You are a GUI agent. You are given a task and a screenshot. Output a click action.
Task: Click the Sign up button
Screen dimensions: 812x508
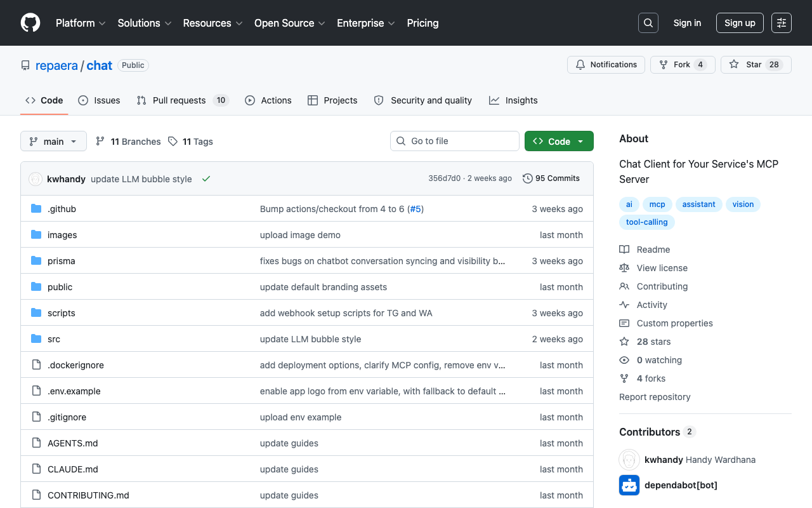click(740, 23)
